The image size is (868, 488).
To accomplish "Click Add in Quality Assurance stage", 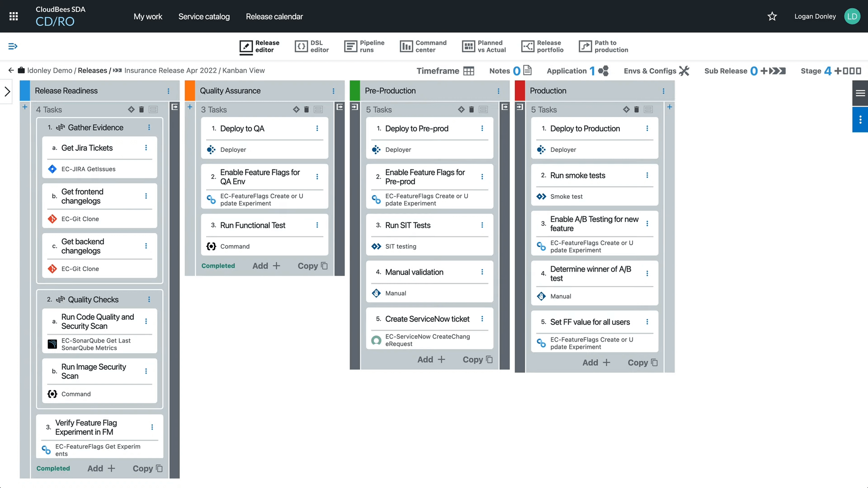I will click(x=266, y=266).
